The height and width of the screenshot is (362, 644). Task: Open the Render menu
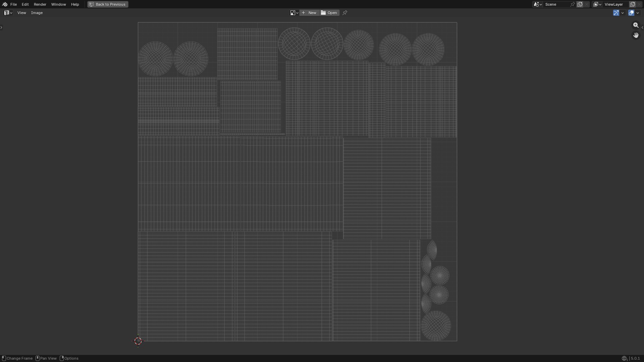coord(40,4)
